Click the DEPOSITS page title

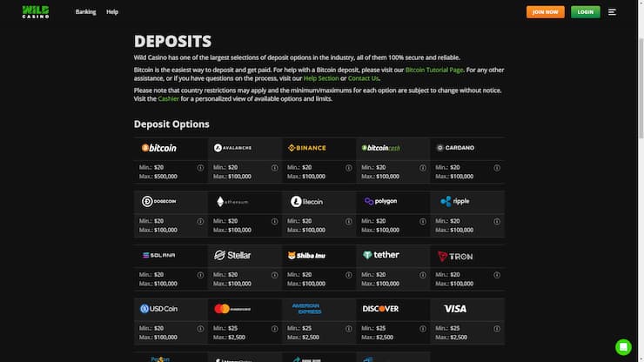[x=172, y=41]
